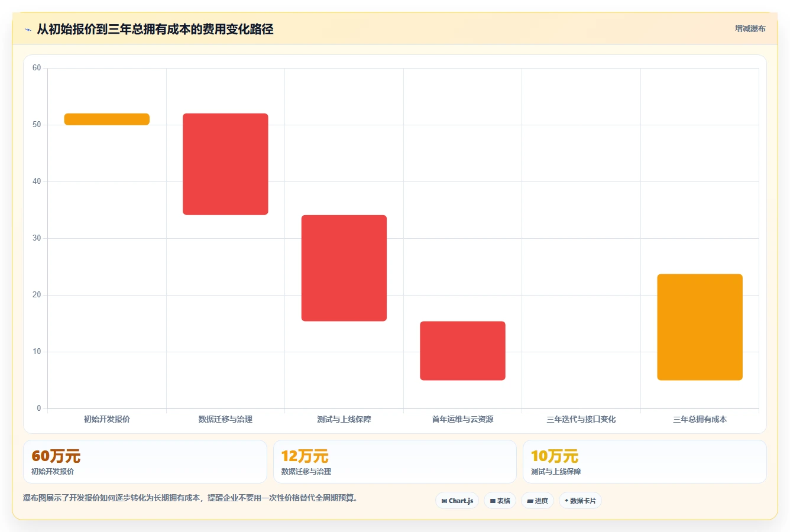
Task: Click the y-axis value 30
Action: (37, 238)
